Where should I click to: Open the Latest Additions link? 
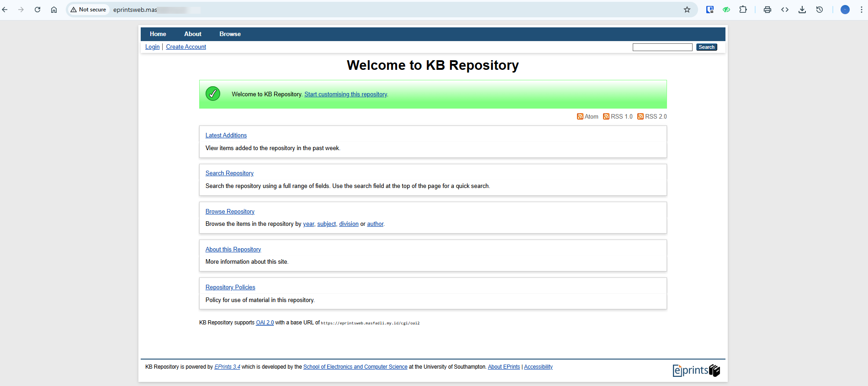click(226, 136)
